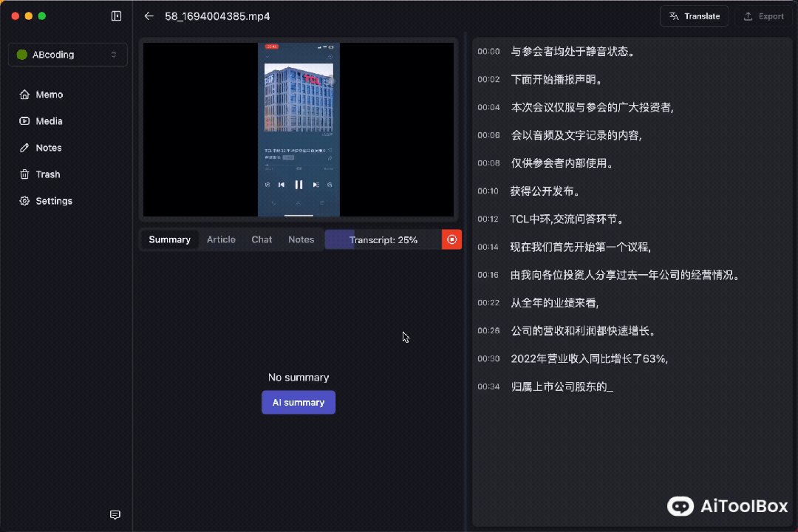
Task: Generate a summary with the AI summary button
Action: (x=299, y=402)
